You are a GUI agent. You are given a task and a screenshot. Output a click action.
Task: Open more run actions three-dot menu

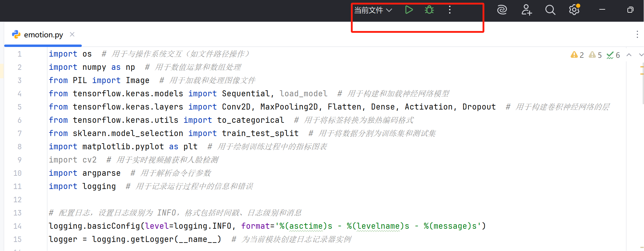point(450,10)
